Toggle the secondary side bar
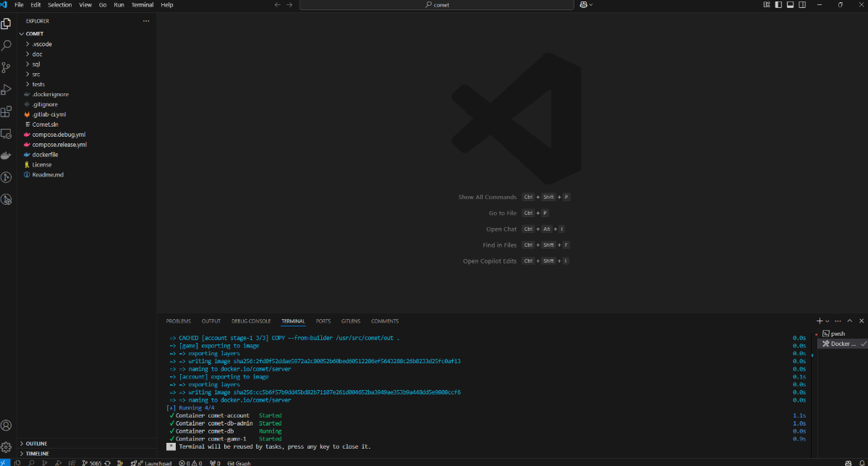Viewport: 868px width, 466px height. click(x=801, y=5)
